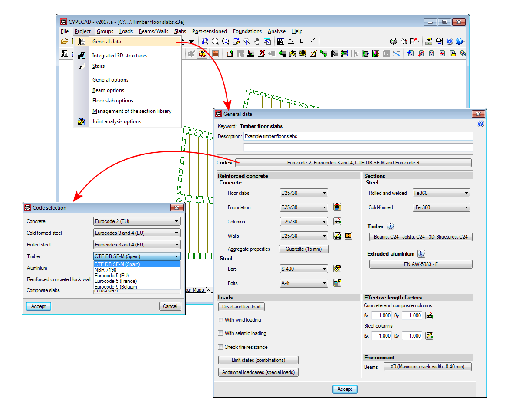The image size is (509, 420).
Task: Tick the Check fire resistance checkbox
Action: click(x=221, y=347)
